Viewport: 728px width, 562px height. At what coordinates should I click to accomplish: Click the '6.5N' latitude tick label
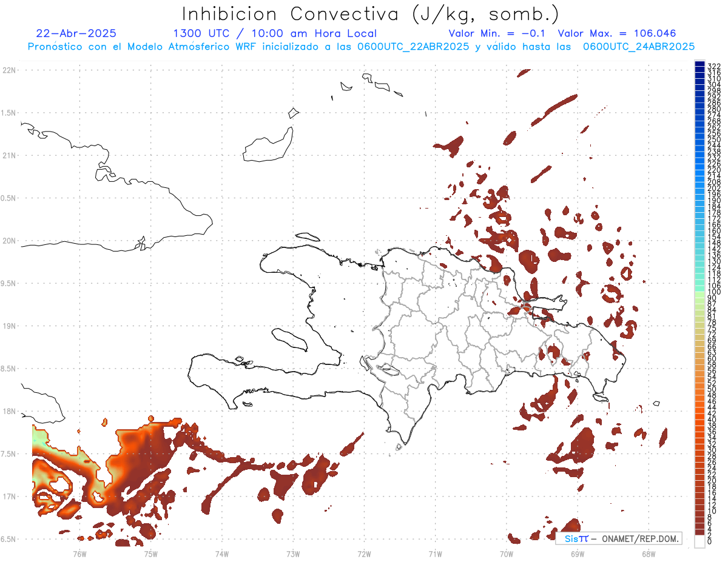9,539
